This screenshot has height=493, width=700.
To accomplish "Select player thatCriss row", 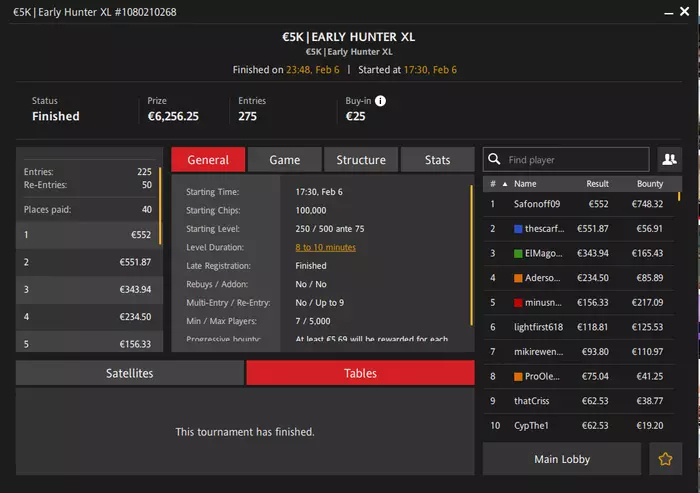I will click(x=579, y=401).
